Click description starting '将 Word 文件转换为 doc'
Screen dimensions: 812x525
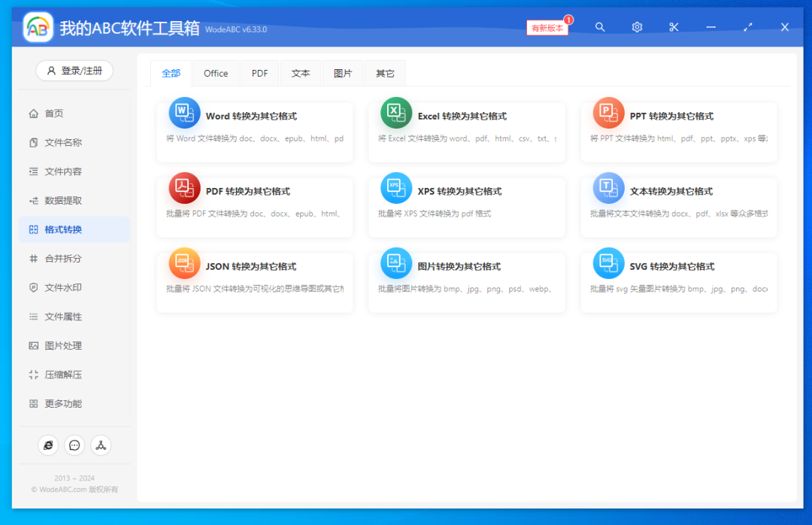pyautogui.click(x=255, y=138)
